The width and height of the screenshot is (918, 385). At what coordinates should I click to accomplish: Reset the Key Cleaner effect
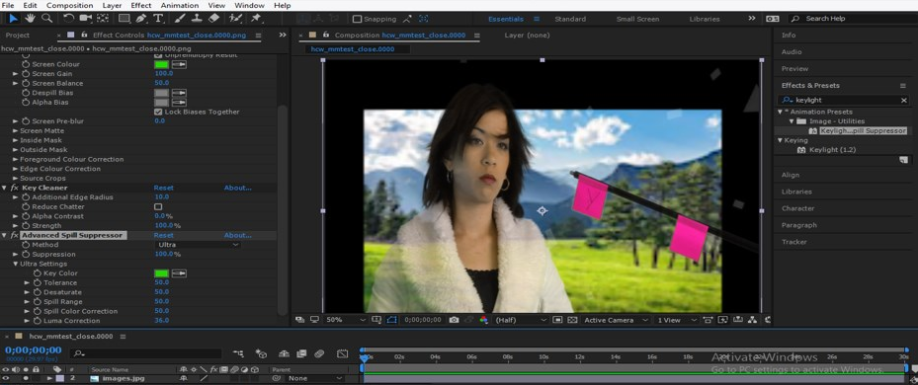163,188
